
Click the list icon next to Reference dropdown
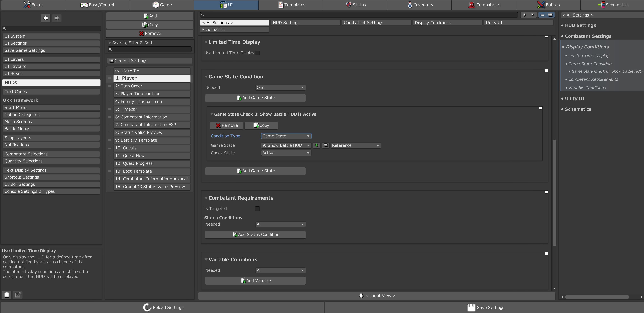326,145
